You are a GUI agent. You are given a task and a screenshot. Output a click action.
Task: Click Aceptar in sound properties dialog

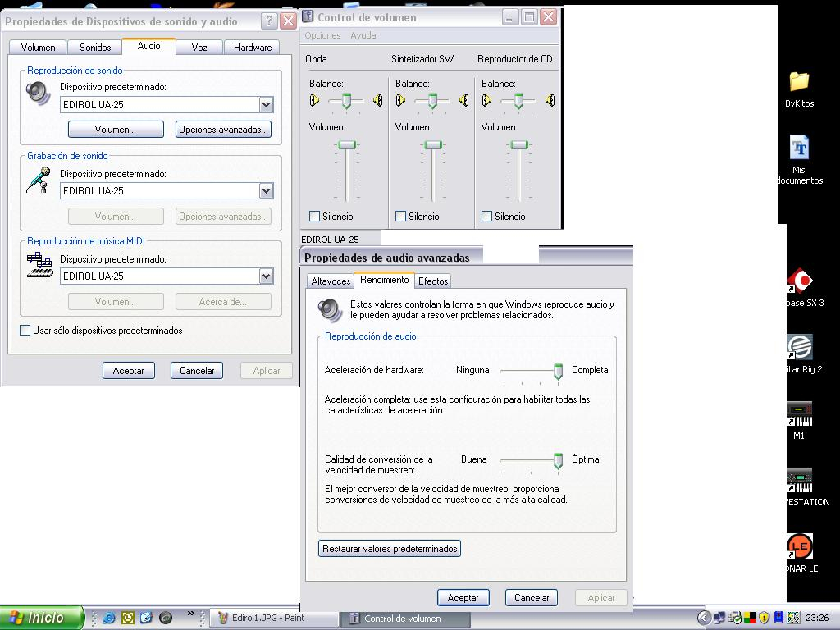pos(129,370)
